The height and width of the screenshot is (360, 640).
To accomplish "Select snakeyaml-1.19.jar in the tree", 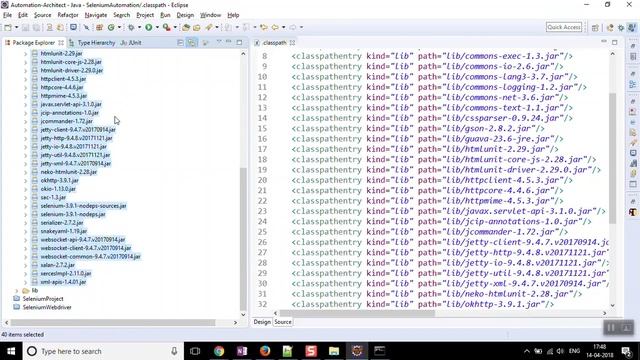I will (64, 231).
